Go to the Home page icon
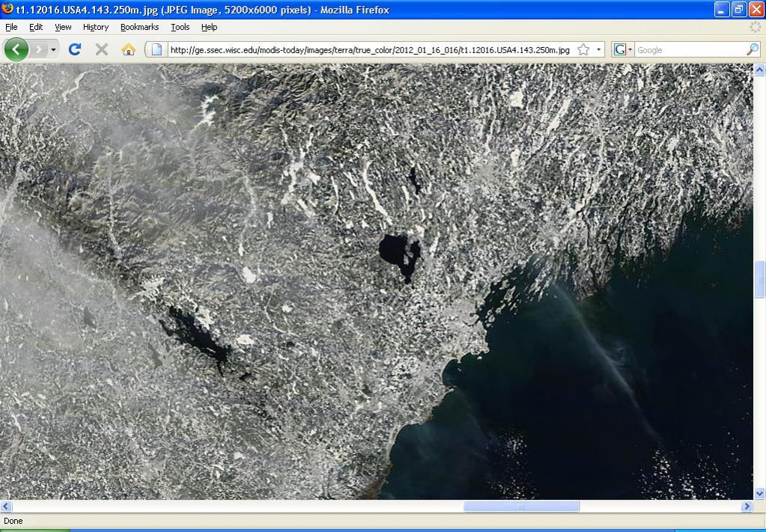 (129, 49)
